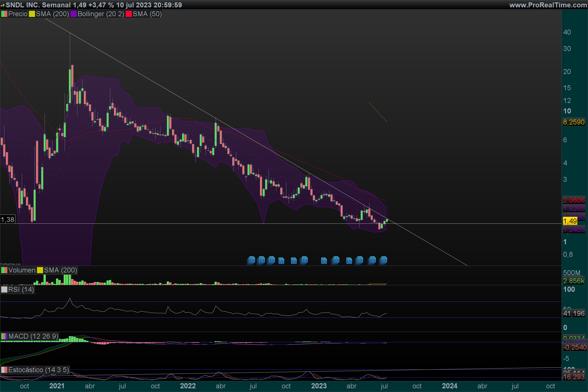Open SMA (50) indicator settings

[x=147, y=14]
